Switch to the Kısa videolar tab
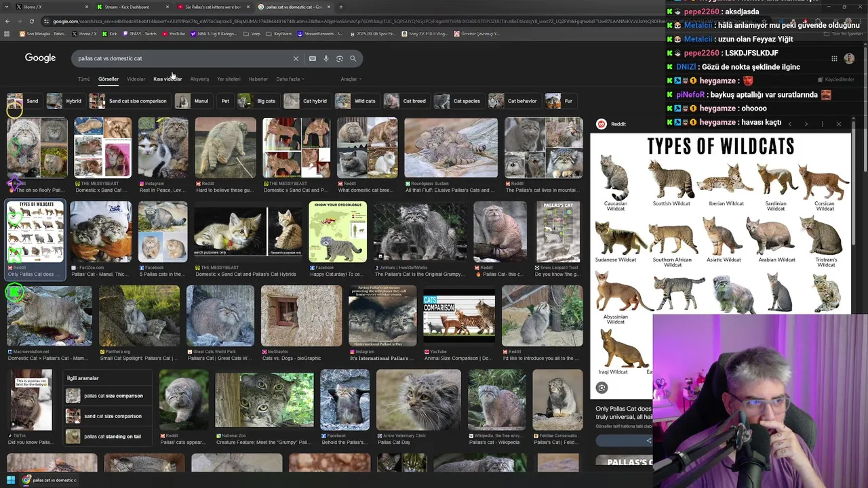Image resolution: width=868 pixels, height=488 pixels. [167, 79]
